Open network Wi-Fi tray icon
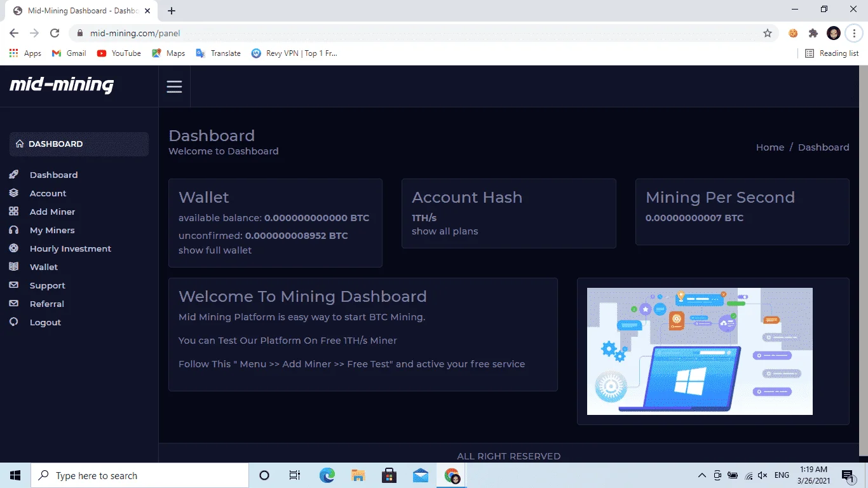This screenshot has height=488, width=868. [x=749, y=475]
